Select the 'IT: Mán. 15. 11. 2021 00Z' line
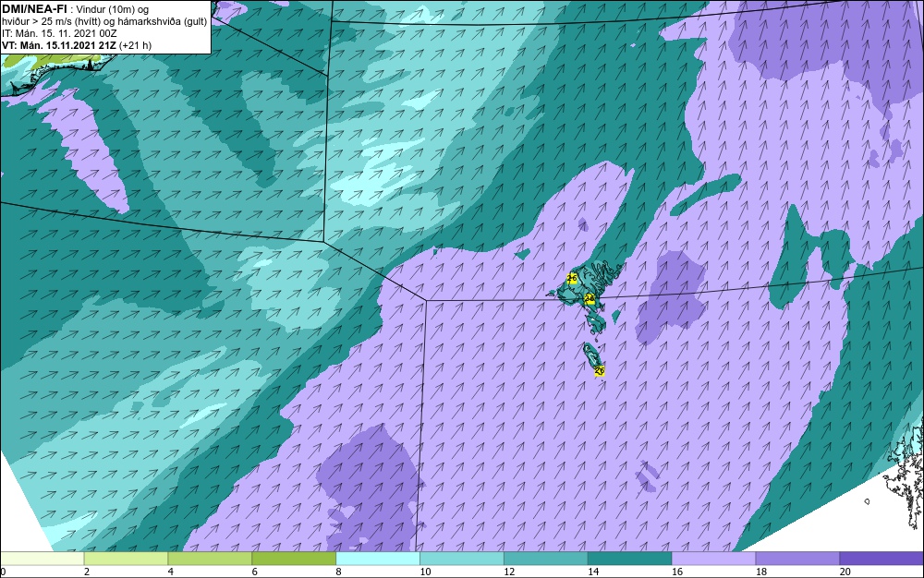The width and height of the screenshot is (924, 578). coord(59,33)
